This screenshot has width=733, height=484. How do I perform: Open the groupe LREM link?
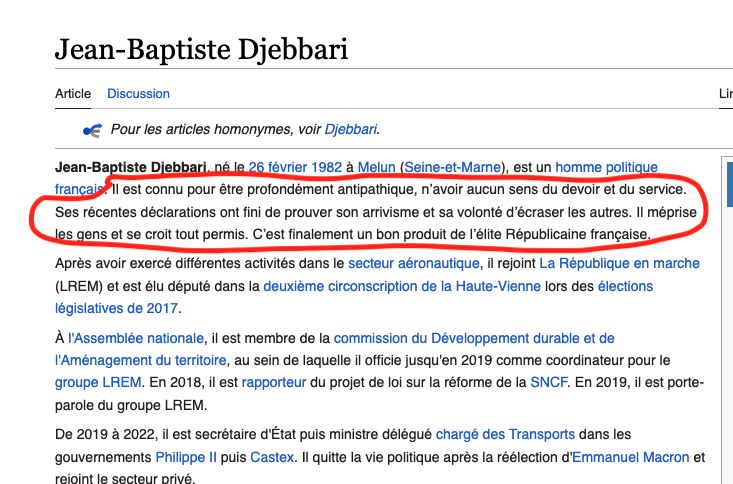coord(98,382)
